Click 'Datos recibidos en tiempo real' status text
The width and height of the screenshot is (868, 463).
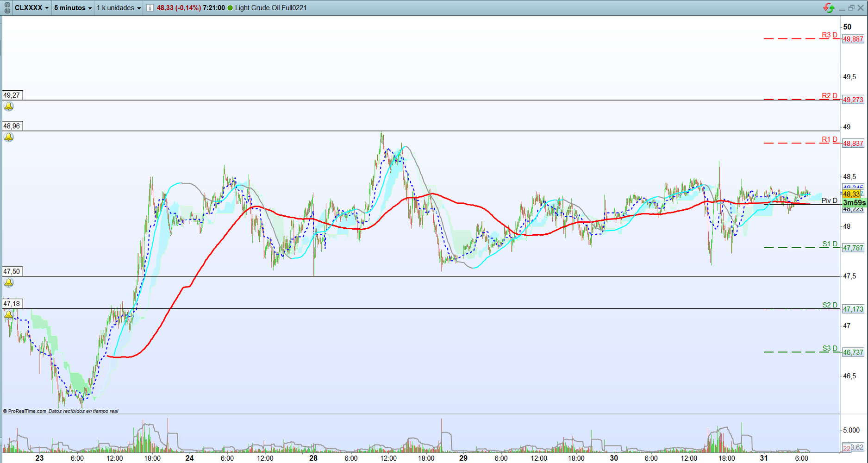(83, 411)
